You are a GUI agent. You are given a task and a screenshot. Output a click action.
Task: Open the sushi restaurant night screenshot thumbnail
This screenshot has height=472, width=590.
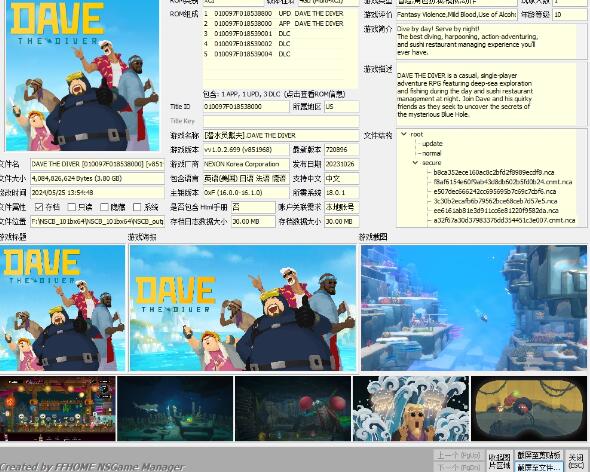tap(58, 408)
